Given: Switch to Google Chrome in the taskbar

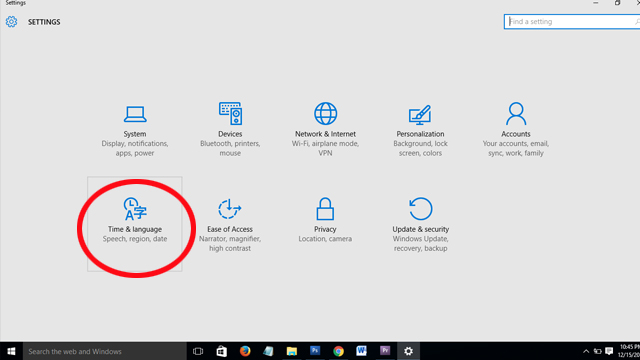Looking at the screenshot, I should coord(338,351).
